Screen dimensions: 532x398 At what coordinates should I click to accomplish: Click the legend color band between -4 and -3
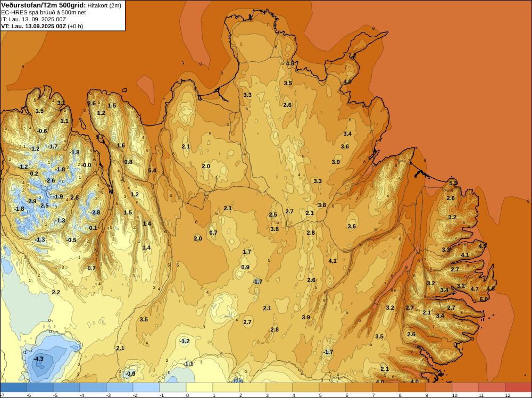coord(93,387)
